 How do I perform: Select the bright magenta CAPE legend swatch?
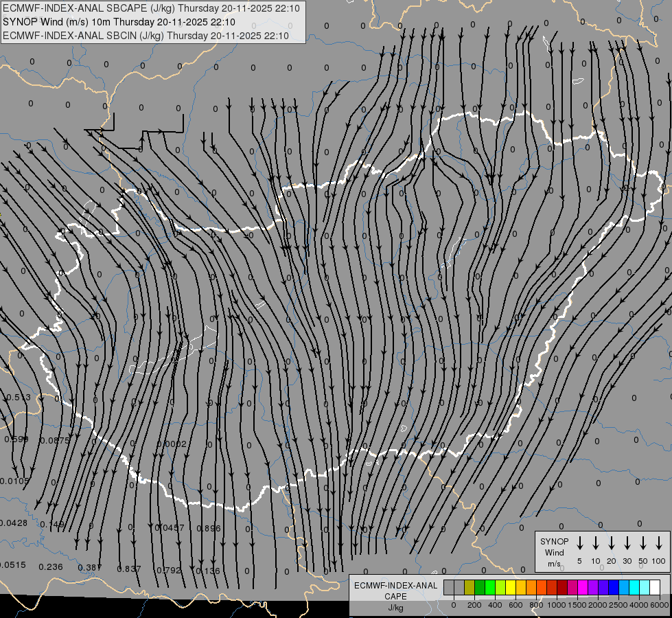point(583,587)
